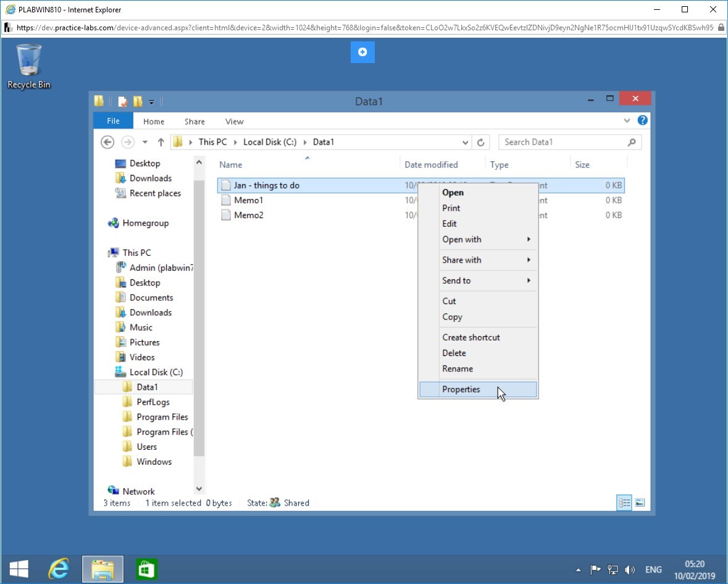Go up one folder level
Image resolution: width=728 pixels, height=584 pixels.
pyautogui.click(x=161, y=142)
